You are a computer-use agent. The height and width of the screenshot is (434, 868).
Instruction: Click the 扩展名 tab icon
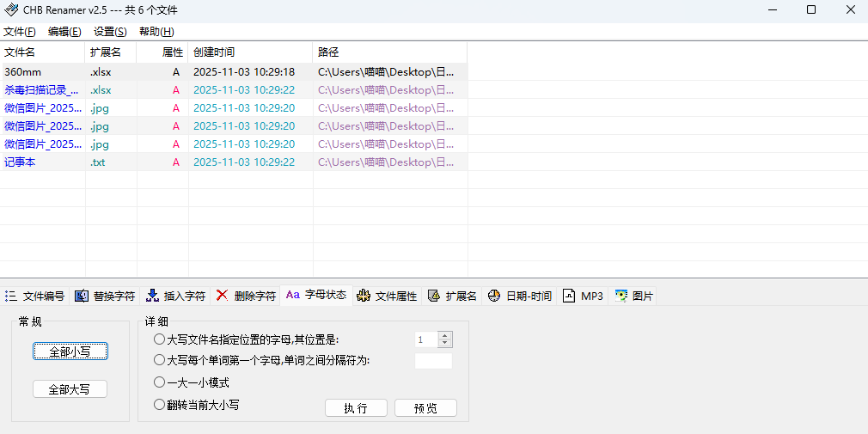click(433, 296)
